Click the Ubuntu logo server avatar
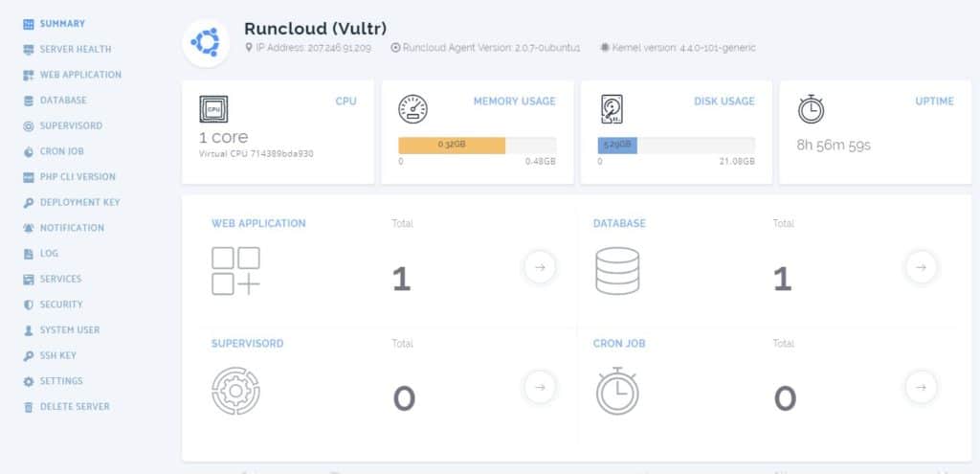Image resolution: width=980 pixels, height=474 pixels. point(206,42)
